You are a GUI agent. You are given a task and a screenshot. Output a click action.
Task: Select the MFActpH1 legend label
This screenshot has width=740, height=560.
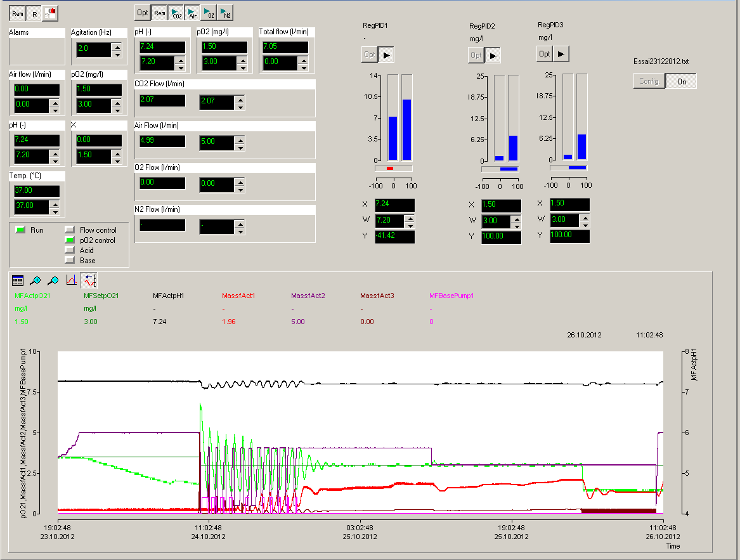(169, 296)
